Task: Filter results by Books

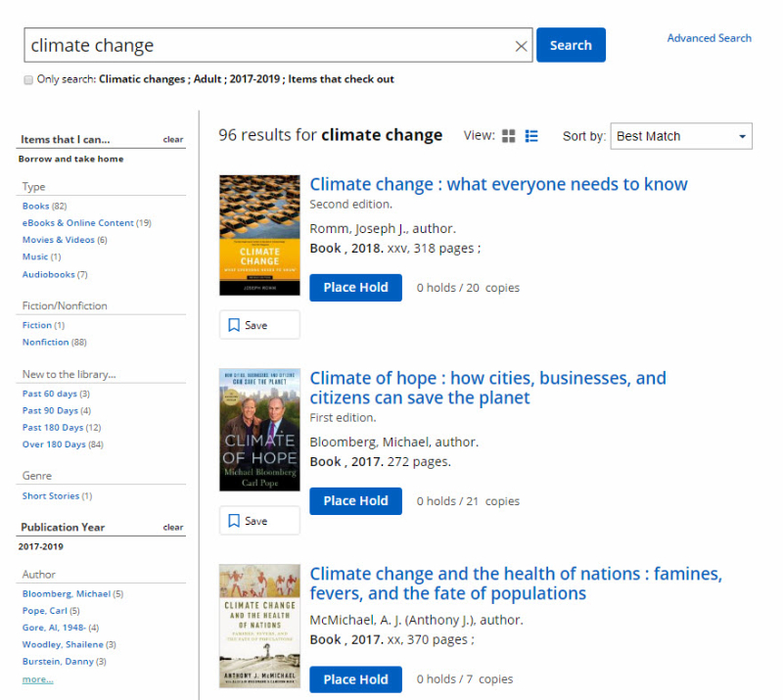Action: (35, 205)
